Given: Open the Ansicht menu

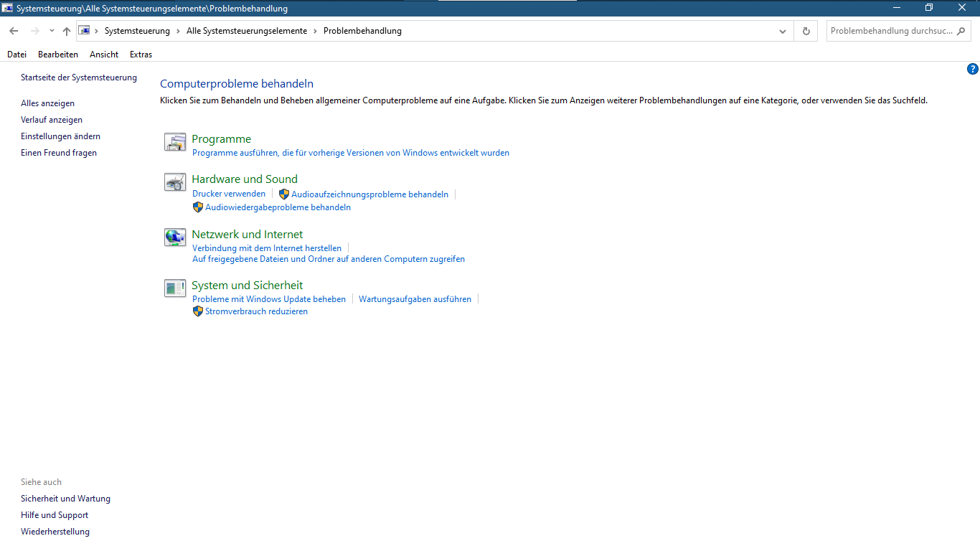Looking at the screenshot, I should (103, 54).
